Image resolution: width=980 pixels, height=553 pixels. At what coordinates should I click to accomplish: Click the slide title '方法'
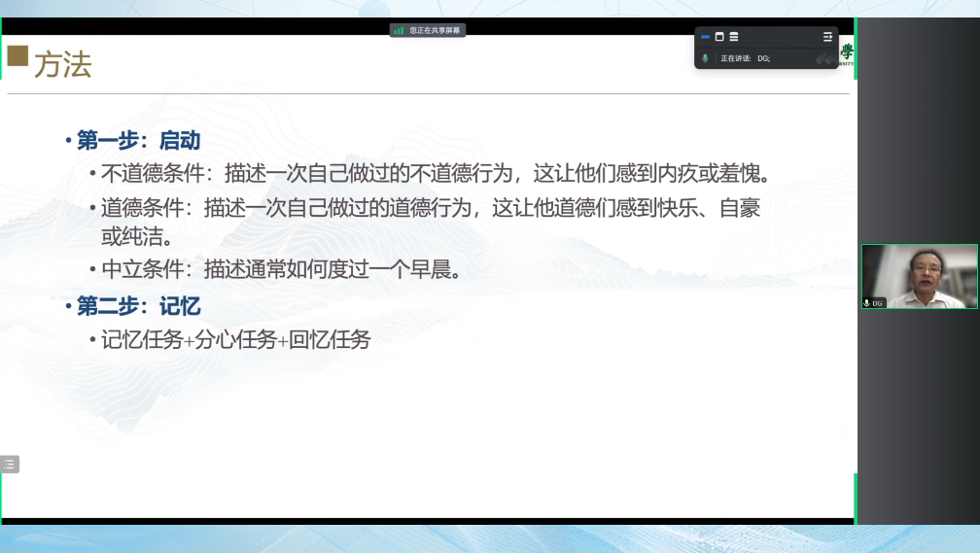click(x=62, y=65)
